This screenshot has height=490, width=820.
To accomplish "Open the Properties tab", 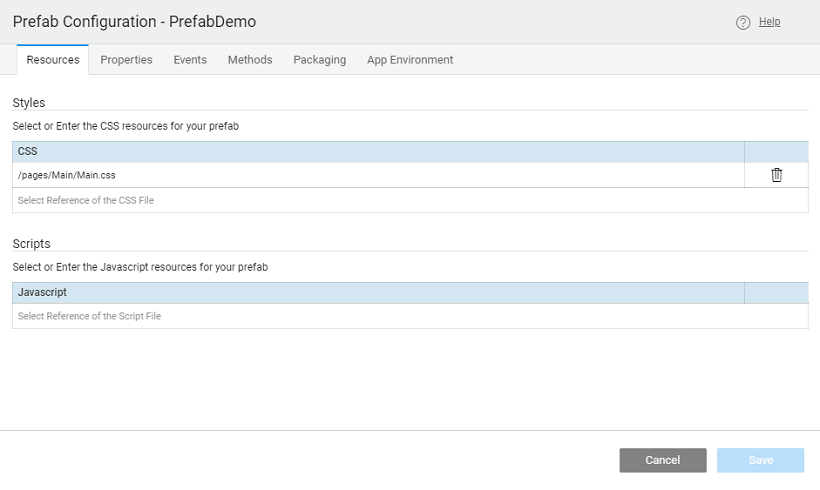I will coord(126,60).
